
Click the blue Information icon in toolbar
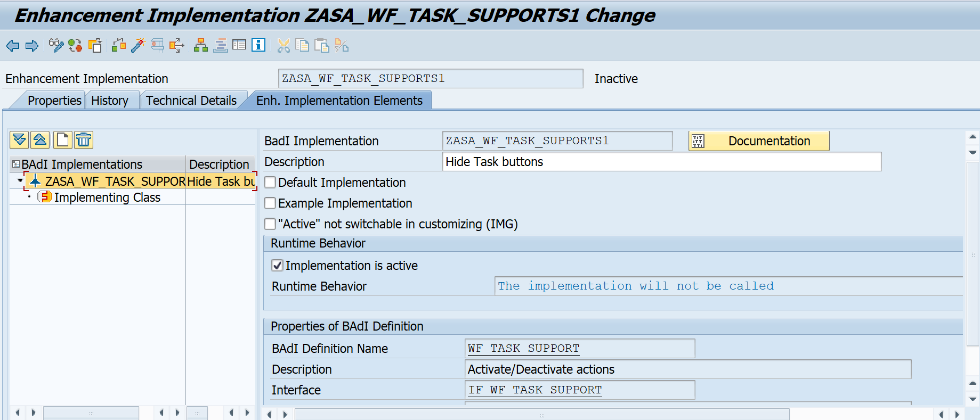(258, 45)
